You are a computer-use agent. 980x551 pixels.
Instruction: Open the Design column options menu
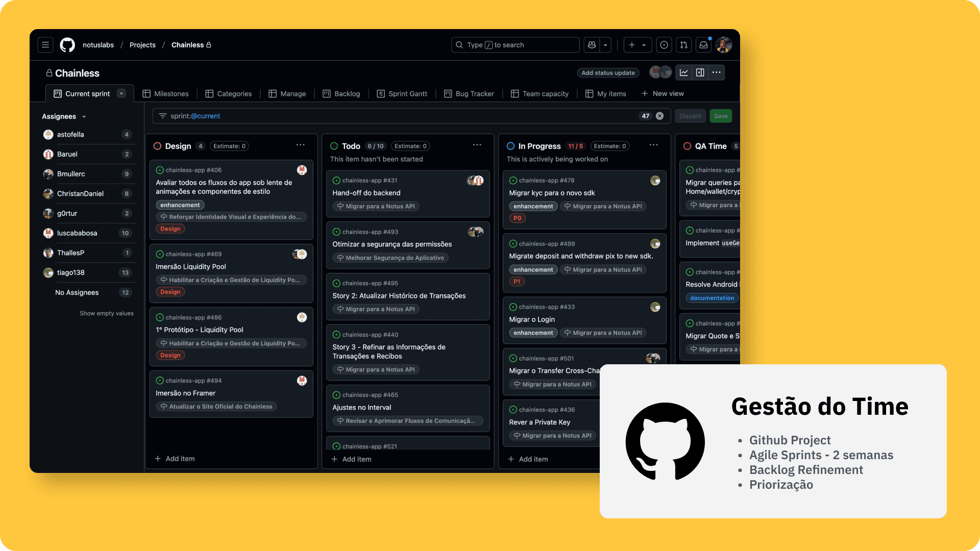[x=301, y=145]
